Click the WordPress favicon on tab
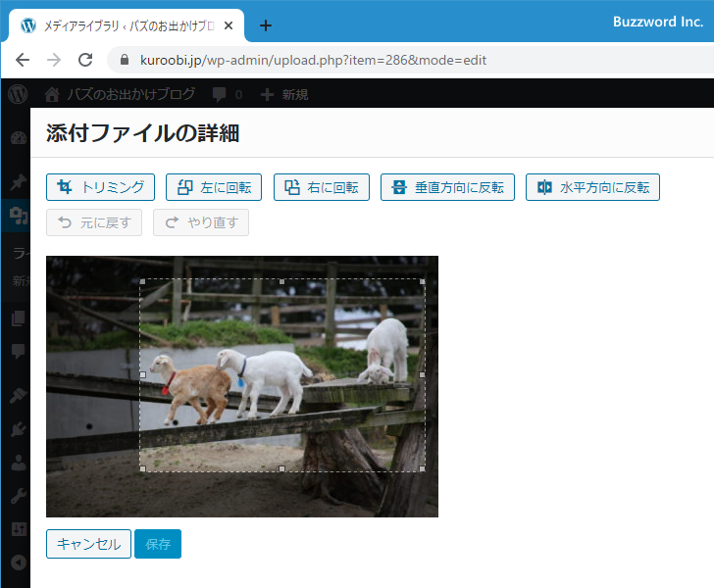Viewport: 714px width, 588px height. (x=28, y=25)
